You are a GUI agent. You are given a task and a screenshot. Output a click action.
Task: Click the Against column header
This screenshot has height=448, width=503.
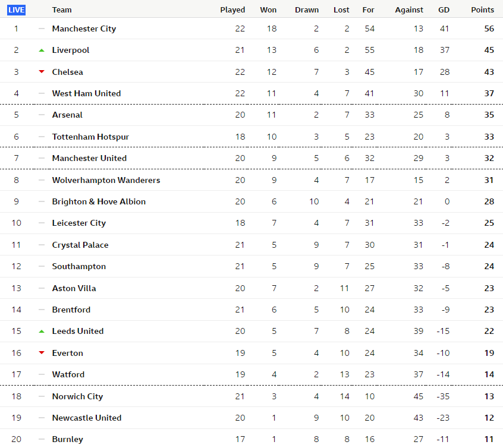(409, 10)
